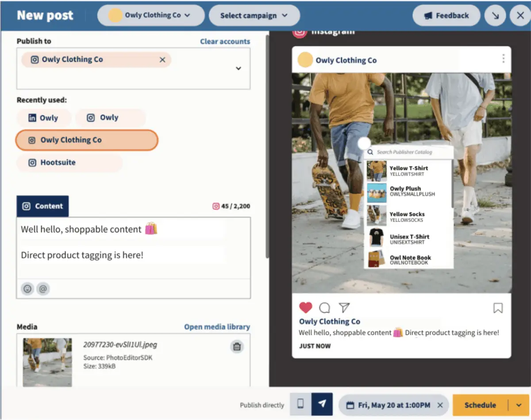Select the paper plane publish icon

322,405
